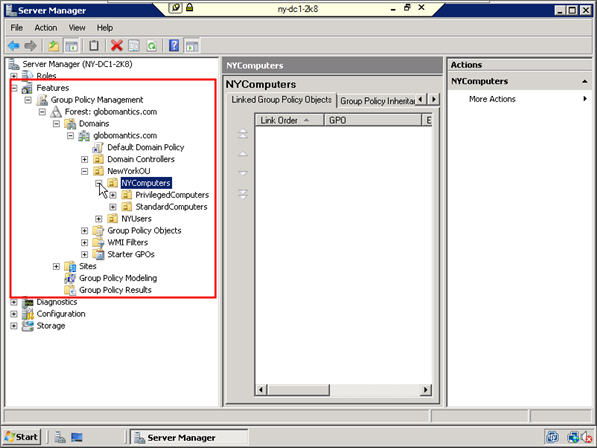Image resolution: width=597 pixels, height=448 pixels.
Task: Expand the NYUsers node
Action: 98,219
